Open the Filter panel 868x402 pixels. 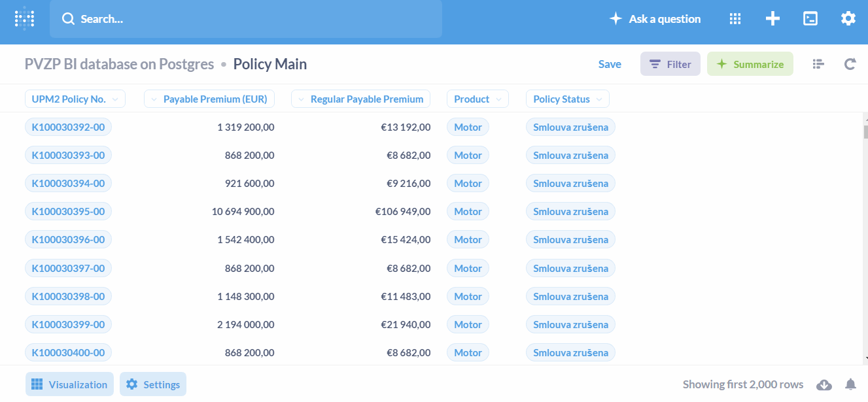[x=670, y=63]
